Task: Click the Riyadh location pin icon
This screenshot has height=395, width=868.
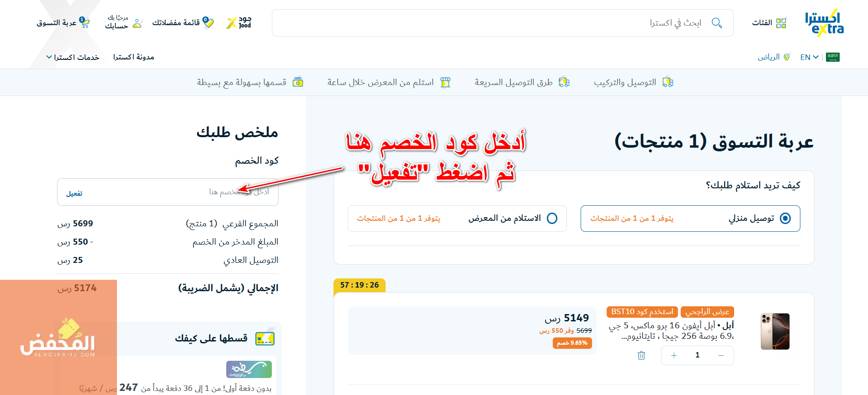Action: click(787, 57)
